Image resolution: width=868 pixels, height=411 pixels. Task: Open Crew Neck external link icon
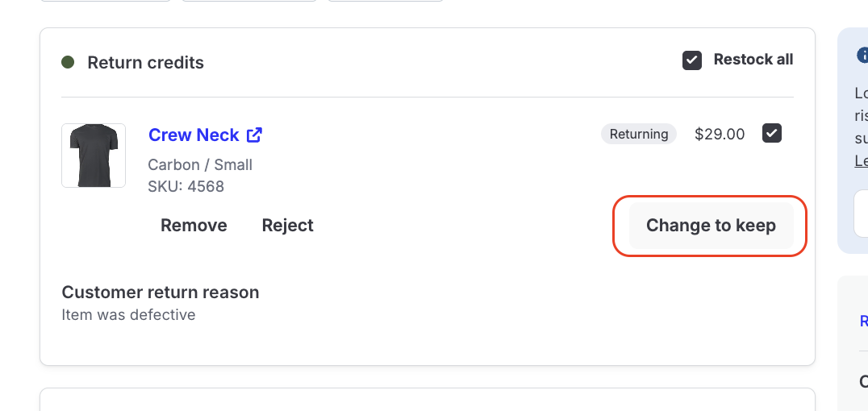tap(254, 135)
